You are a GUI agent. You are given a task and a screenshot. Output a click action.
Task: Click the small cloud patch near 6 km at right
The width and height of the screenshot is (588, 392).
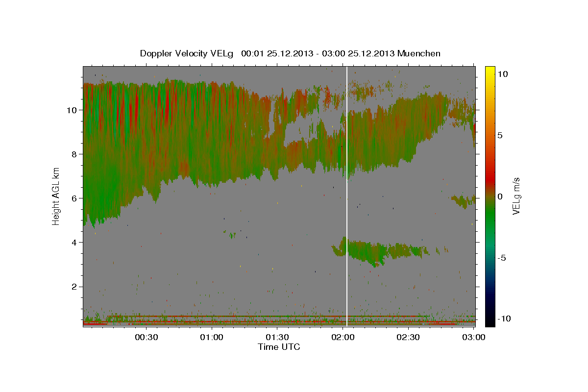pos(463,201)
